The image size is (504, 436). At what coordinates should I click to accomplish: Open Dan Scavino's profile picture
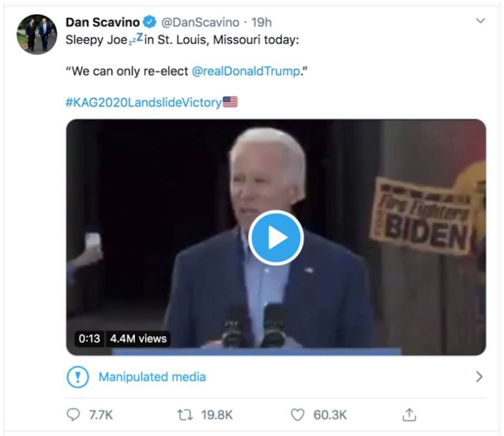click(x=37, y=34)
